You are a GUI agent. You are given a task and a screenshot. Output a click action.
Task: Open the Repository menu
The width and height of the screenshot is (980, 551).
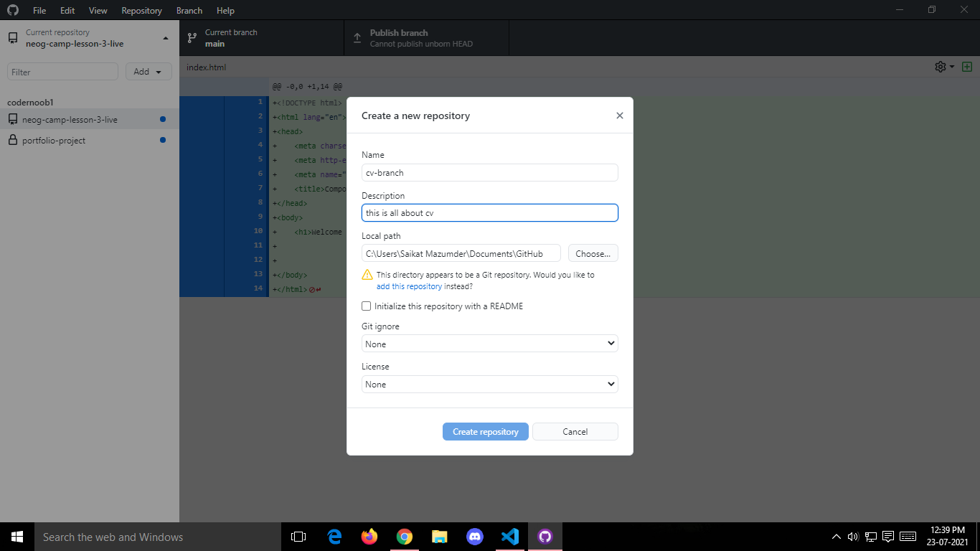point(141,11)
